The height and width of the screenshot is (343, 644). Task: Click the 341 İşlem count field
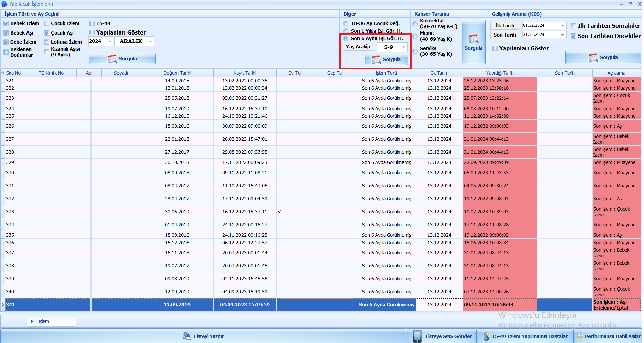tap(51, 321)
